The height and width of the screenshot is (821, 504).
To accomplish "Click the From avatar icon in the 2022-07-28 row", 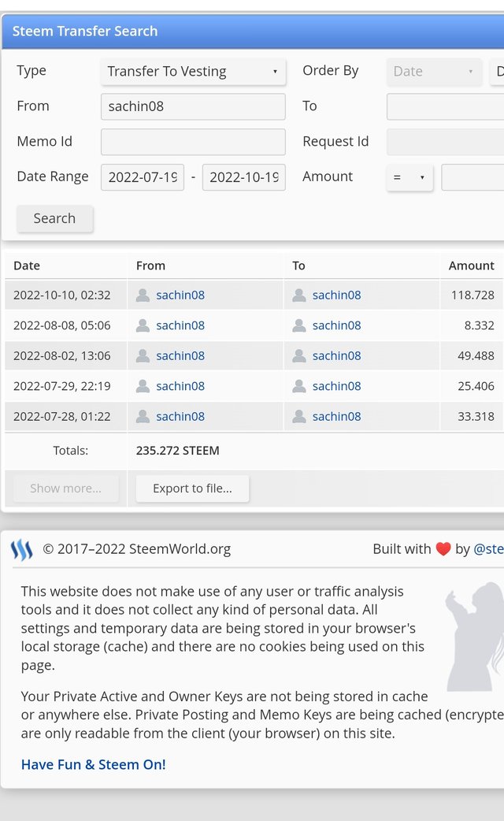I will [143, 417].
